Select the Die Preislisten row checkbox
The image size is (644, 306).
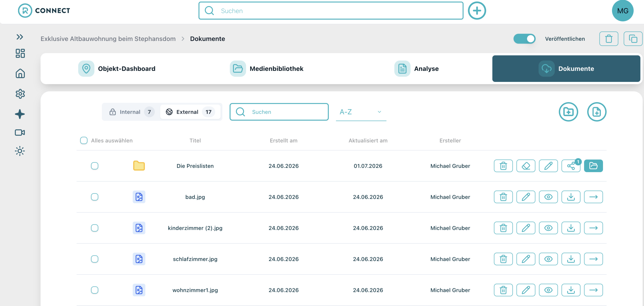tap(95, 166)
